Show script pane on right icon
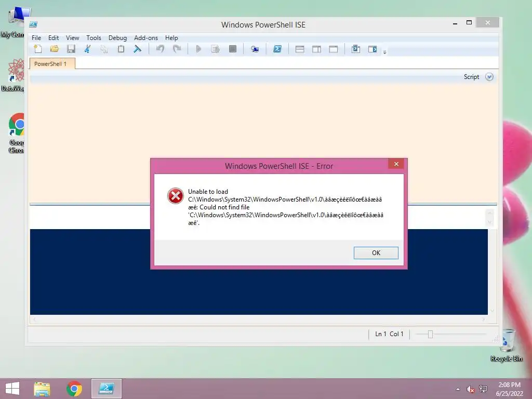This screenshot has width=532, height=399. [x=316, y=49]
